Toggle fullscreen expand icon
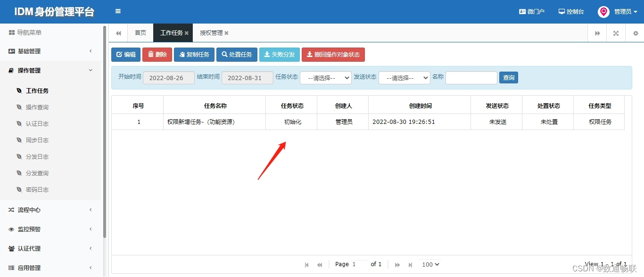The height and width of the screenshot is (277, 644). pos(616,33)
